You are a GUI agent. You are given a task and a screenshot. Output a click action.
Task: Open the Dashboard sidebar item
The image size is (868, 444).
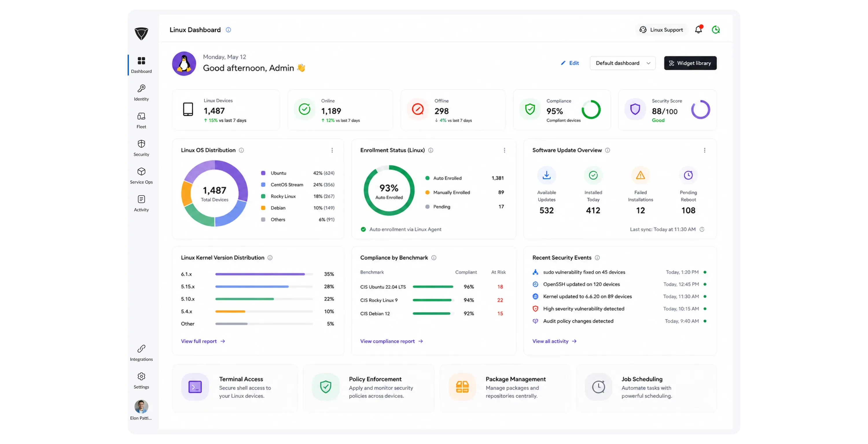point(141,65)
